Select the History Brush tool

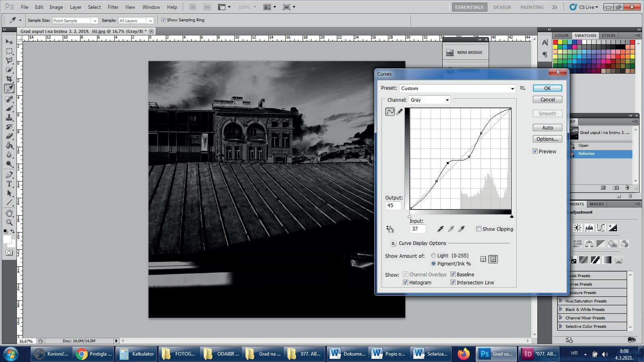9,127
